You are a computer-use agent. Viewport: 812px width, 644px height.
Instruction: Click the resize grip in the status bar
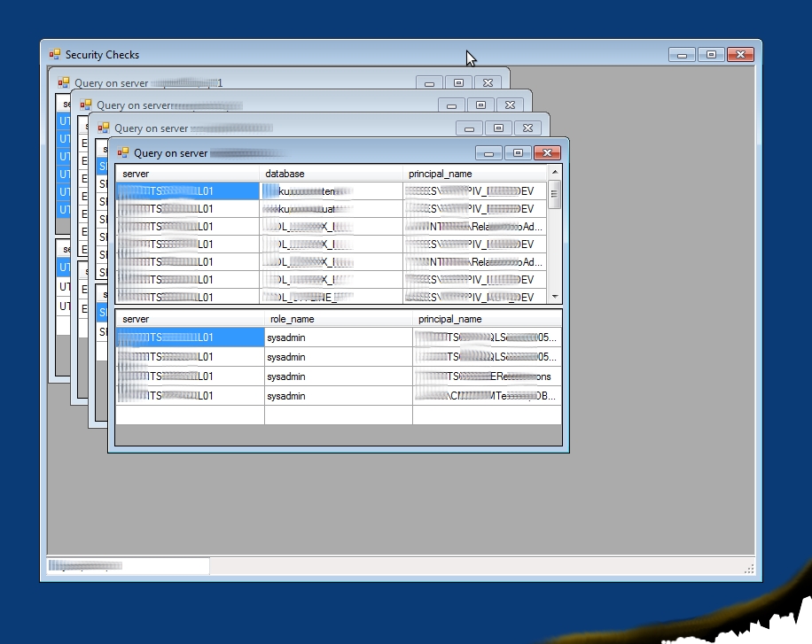coord(749,569)
